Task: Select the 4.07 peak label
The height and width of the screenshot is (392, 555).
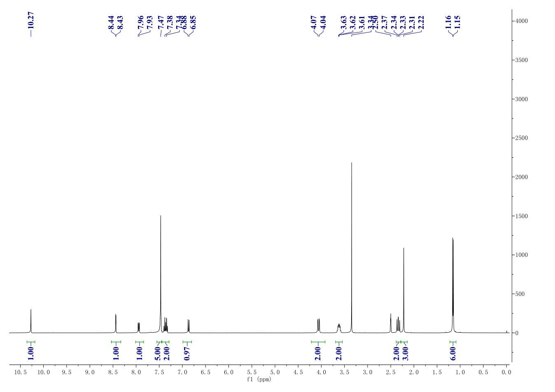Action: tap(314, 22)
